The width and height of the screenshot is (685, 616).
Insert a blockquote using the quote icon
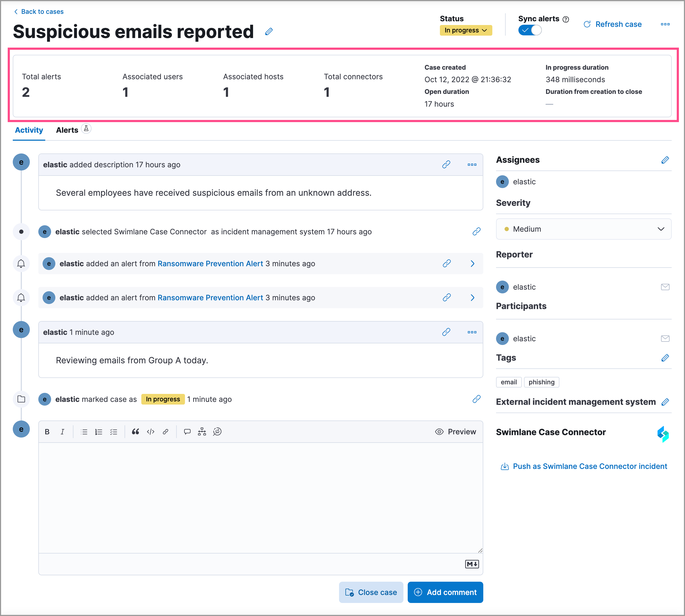tap(135, 431)
